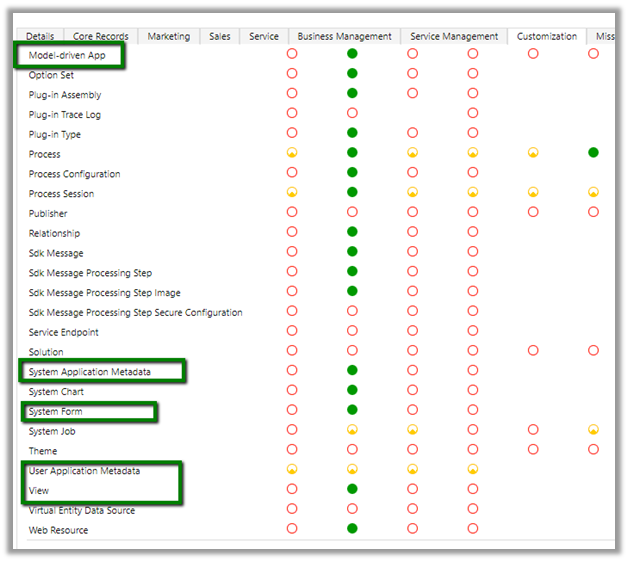Click the green circle in System Form row

point(352,411)
